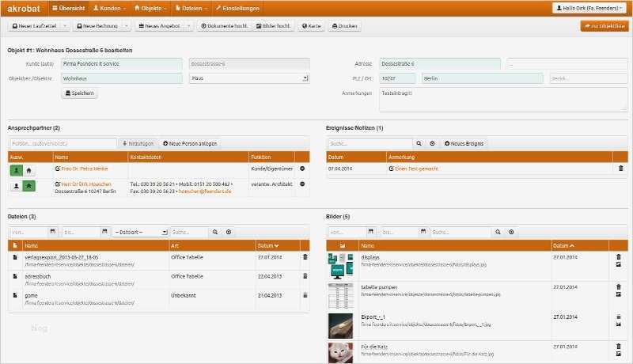Click the Neues Ereignis button
The image size is (633, 364).
point(464,143)
